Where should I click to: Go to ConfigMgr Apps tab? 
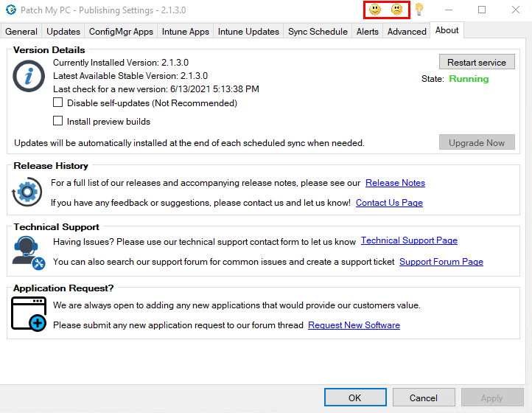click(121, 31)
